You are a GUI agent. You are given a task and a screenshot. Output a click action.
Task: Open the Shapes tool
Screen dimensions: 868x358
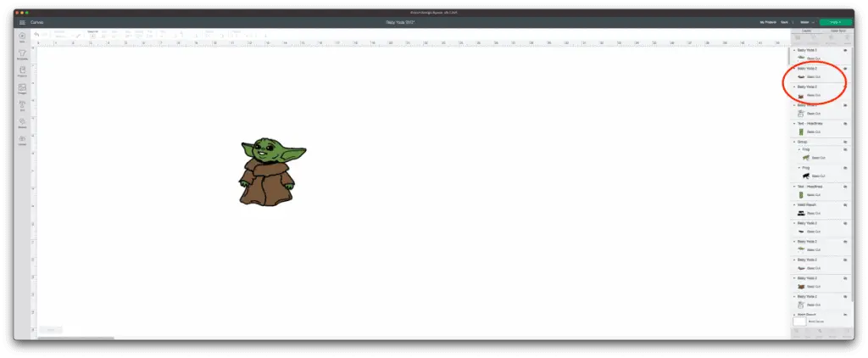(22, 122)
